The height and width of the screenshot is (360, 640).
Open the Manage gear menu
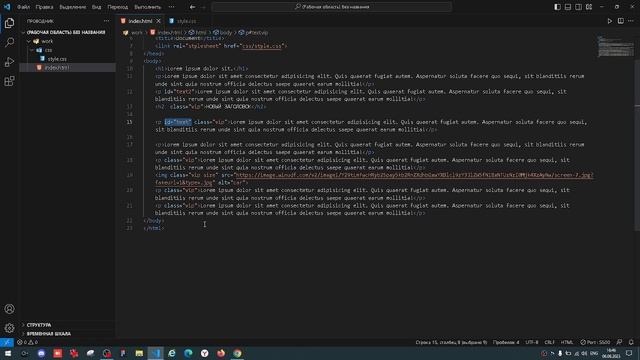pyautogui.click(x=9, y=328)
